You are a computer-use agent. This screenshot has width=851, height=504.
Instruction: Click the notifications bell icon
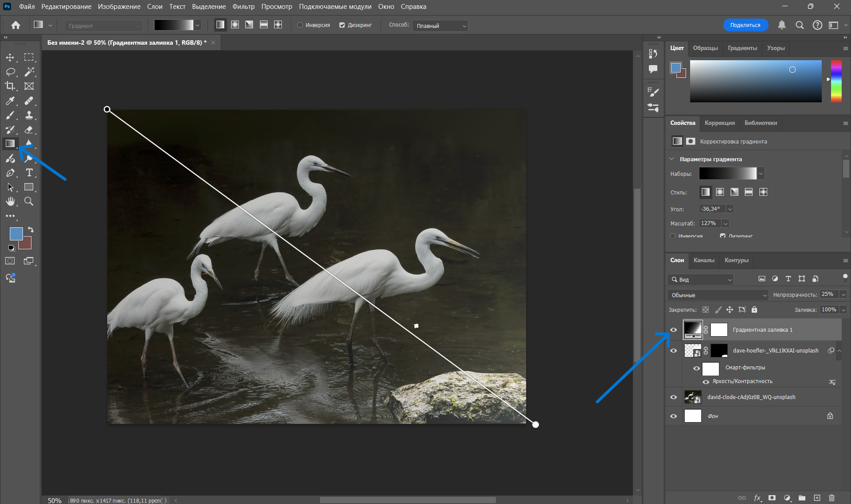pos(782,25)
